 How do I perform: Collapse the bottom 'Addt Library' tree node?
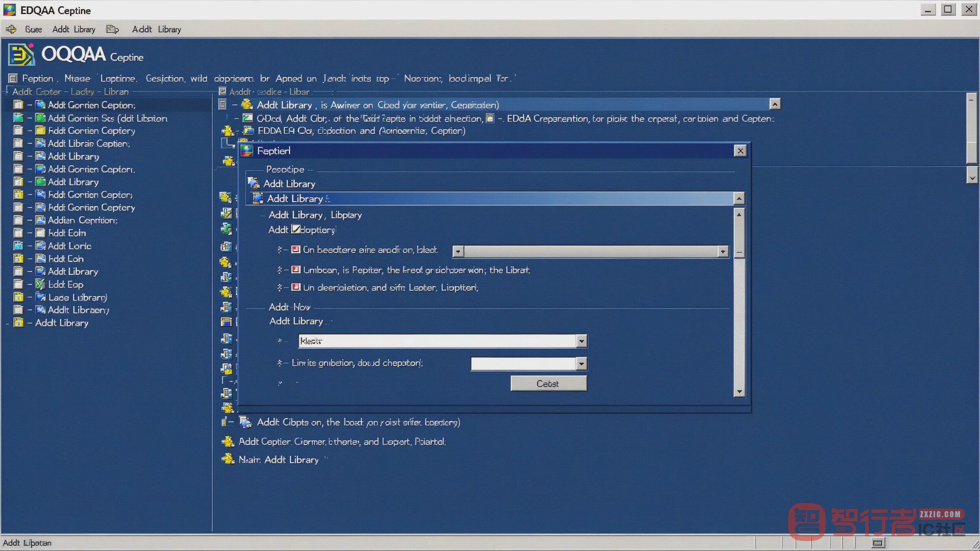[29, 323]
